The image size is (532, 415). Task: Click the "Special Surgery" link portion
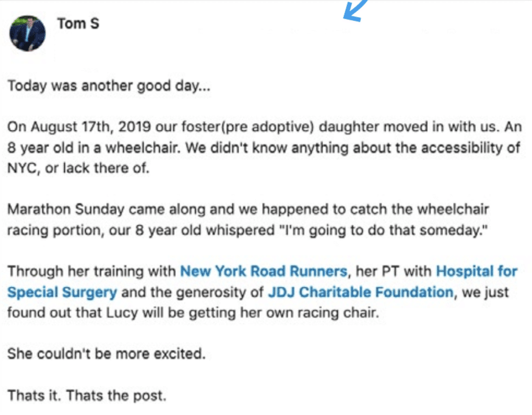(x=62, y=292)
